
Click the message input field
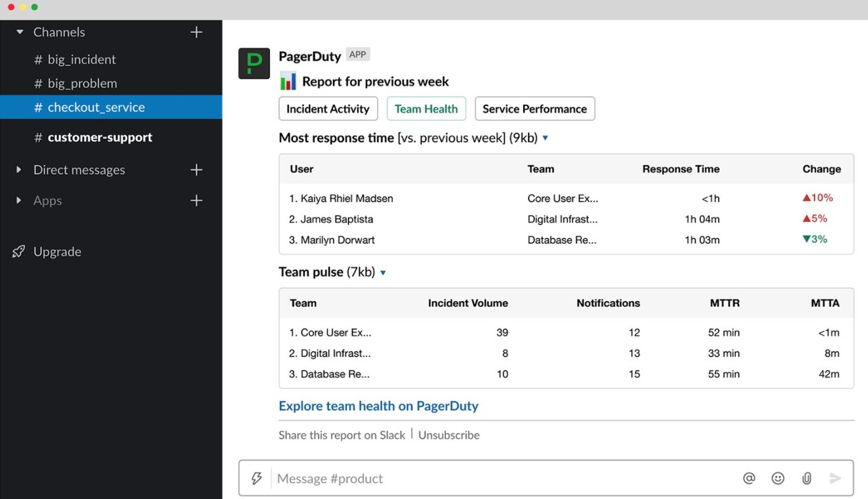point(445,478)
